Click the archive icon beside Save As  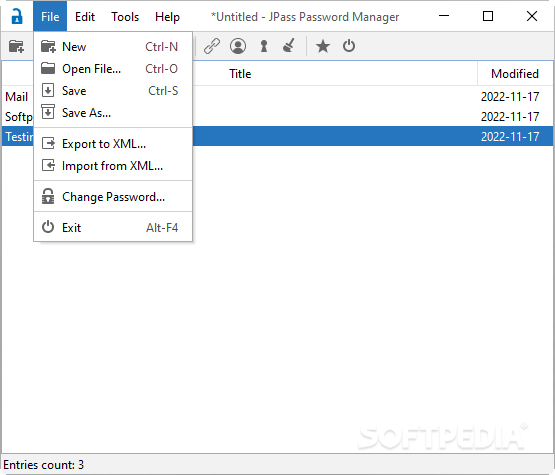coord(48,112)
